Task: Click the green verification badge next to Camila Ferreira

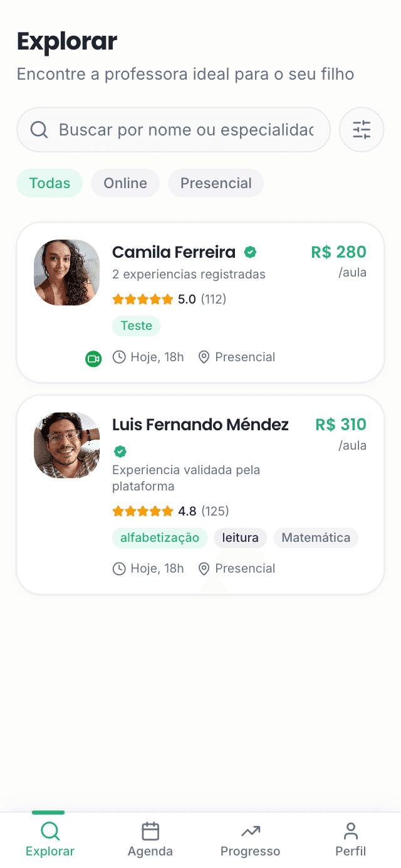Action: click(250, 252)
